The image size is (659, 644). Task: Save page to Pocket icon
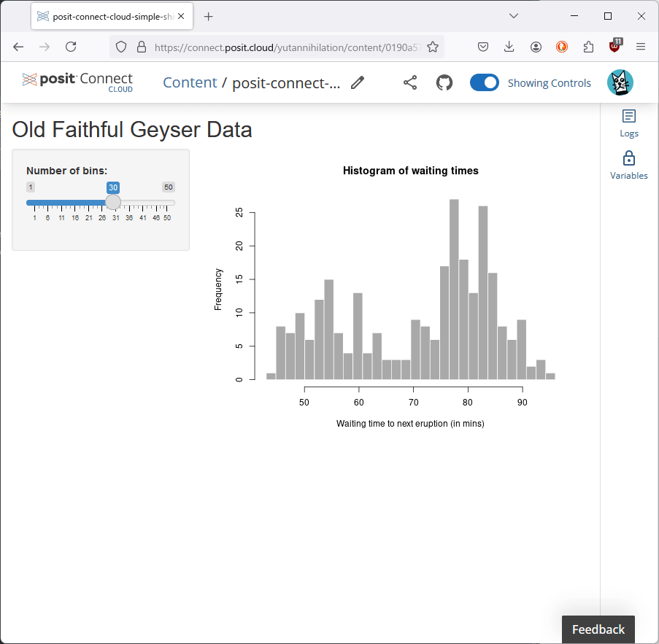click(x=483, y=47)
